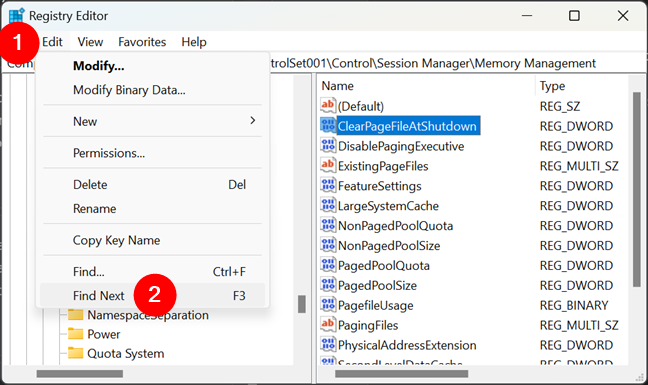The height and width of the screenshot is (385, 648).
Task: Maximize the Registry Editor window
Action: coord(574,16)
